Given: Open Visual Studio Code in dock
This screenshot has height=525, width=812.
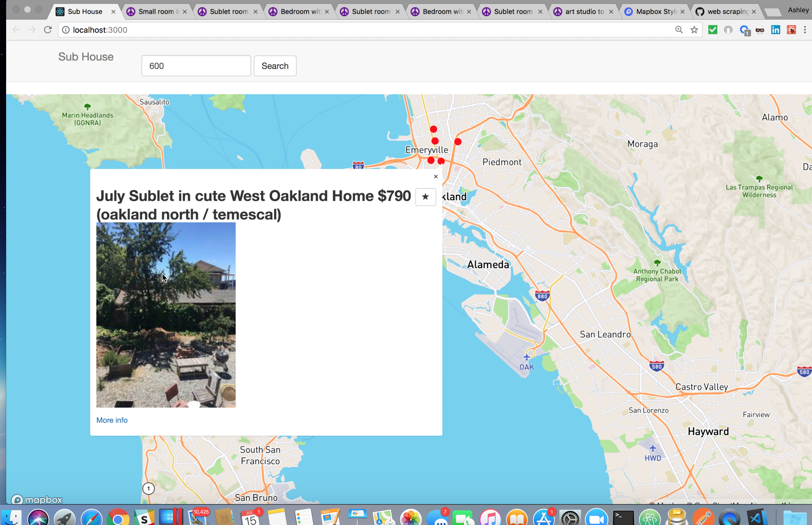Looking at the screenshot, I should coord(756,518).
